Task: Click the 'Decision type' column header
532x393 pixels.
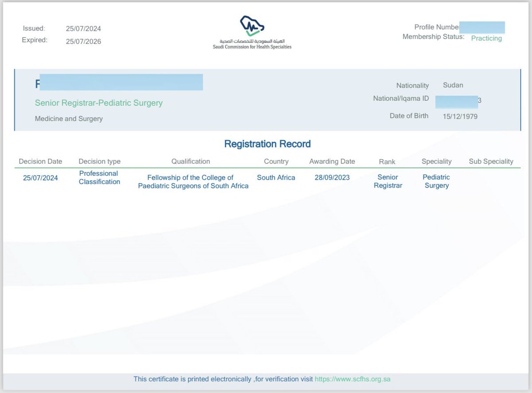Action: pos(99,161)
